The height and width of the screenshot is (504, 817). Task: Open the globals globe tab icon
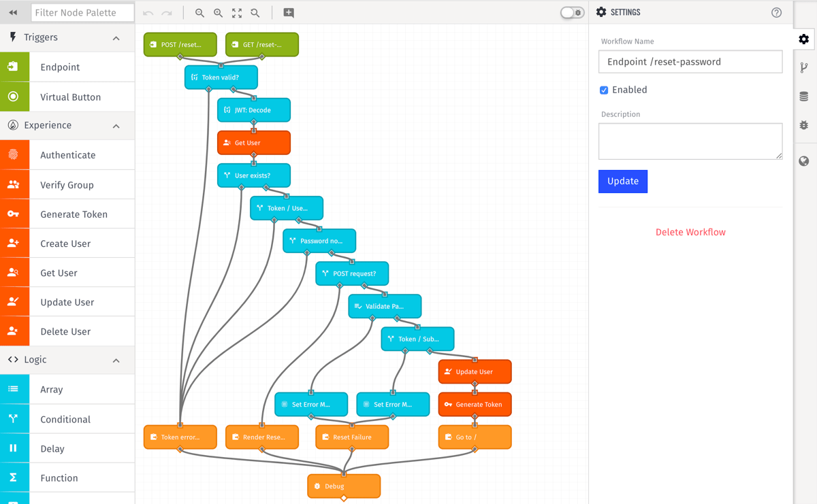coord(804,161)
